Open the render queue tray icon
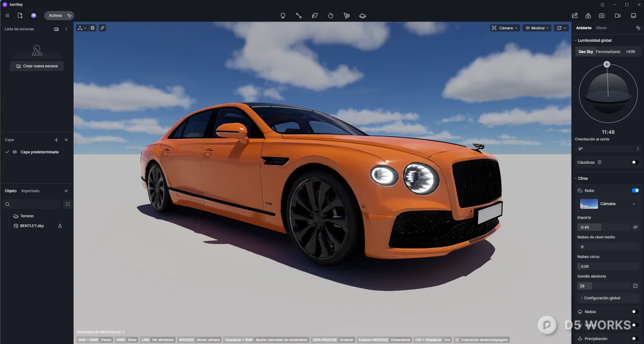The image size is (644, 344). tap(634, 16)
